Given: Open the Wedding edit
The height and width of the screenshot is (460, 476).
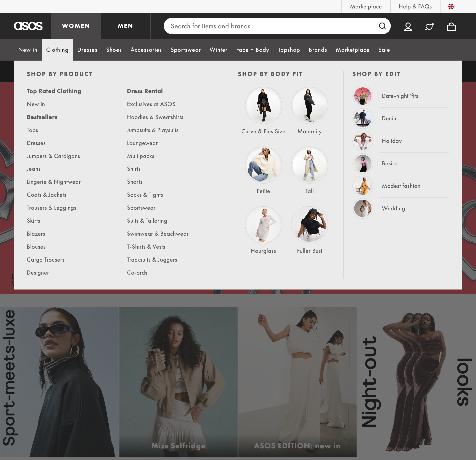Looking at the screenshot, I should 393,208.
